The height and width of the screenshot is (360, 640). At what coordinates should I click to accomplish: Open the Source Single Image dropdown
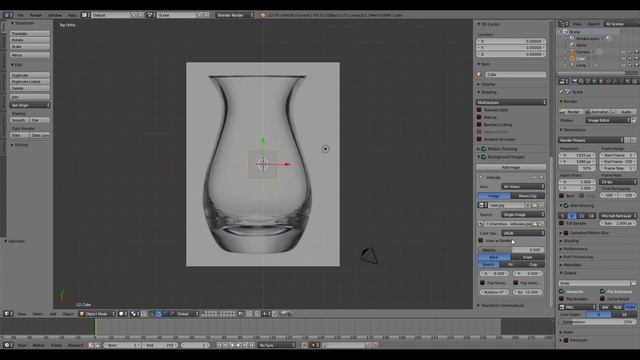pos(523,214)
